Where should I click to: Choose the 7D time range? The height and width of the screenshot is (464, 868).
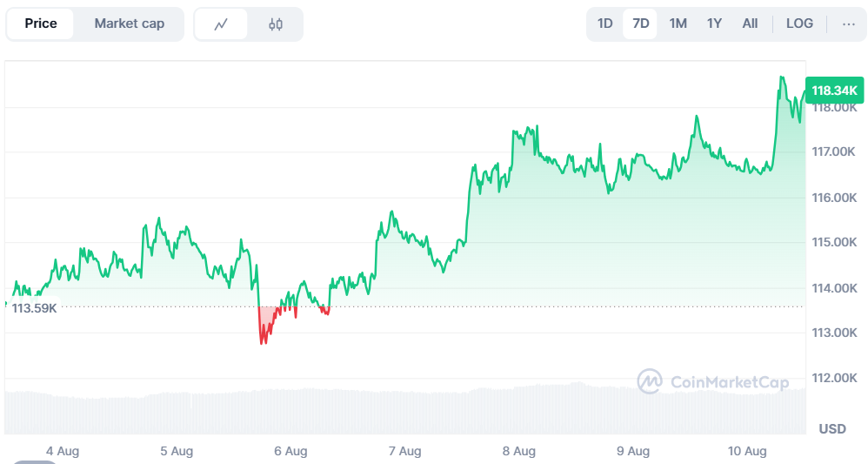(x=641, y=24)
